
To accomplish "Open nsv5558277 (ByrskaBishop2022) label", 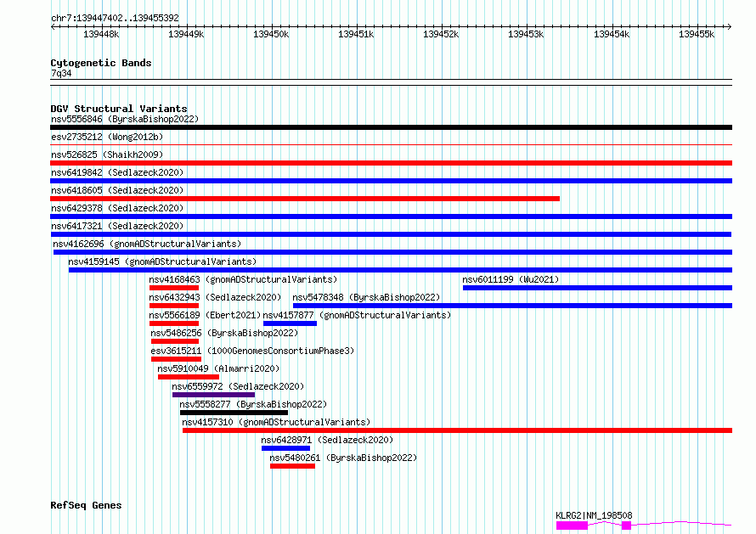I will (253, 404).
